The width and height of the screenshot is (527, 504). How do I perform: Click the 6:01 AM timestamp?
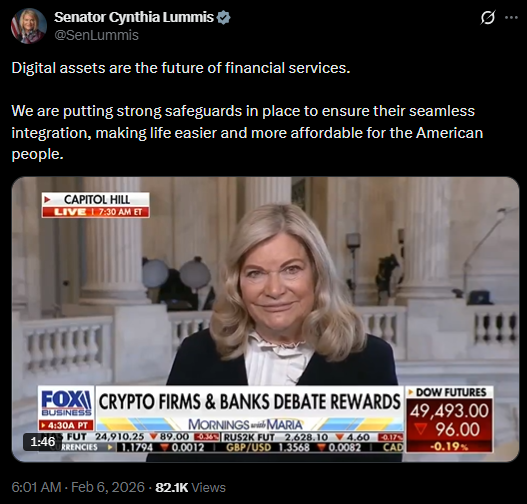[36, 487]
